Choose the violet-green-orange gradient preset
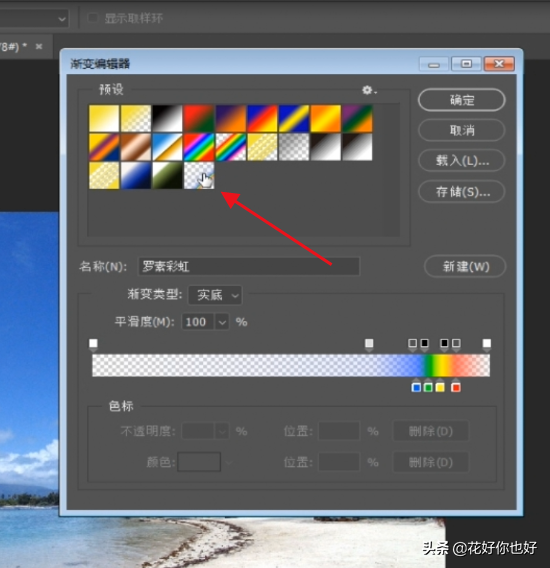The width and height of the screenshot is (550, 568). coord(357,118)
